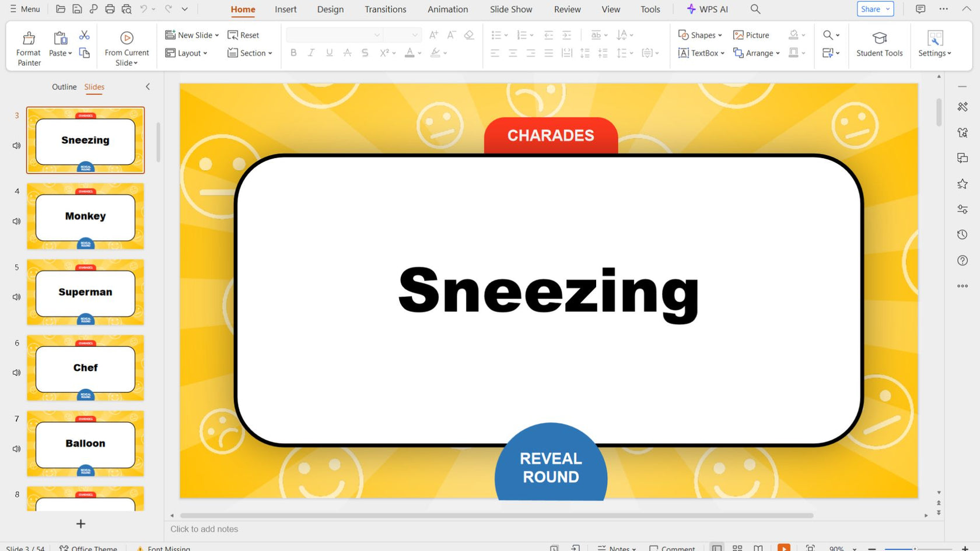Click the Reset button in the ribbon

244,34
